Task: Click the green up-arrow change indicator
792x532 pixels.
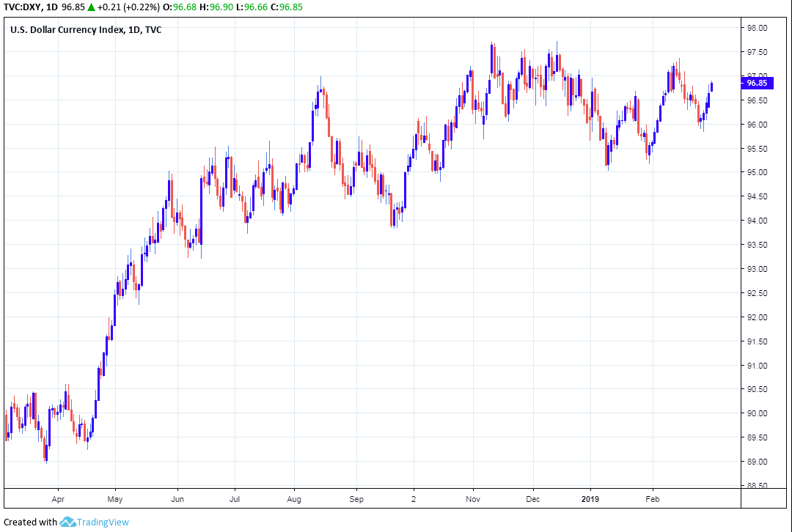Action: coord(91,7)
